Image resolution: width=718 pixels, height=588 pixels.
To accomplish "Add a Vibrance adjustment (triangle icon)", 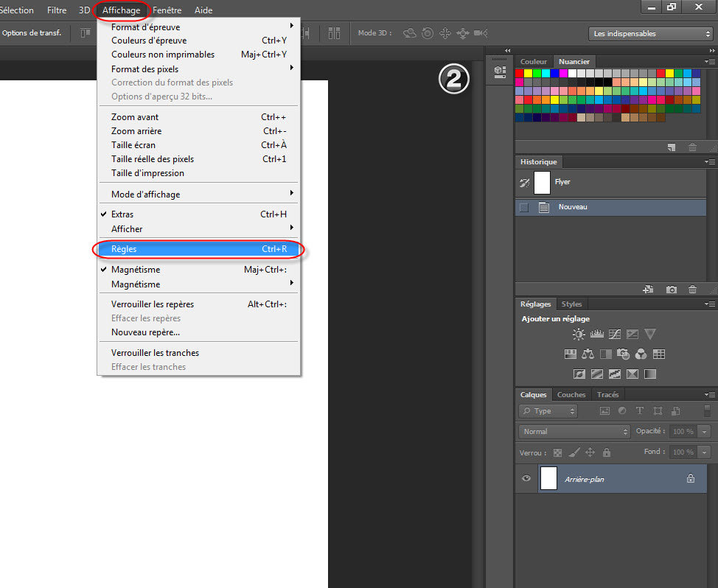I will (x=650, y=334).
